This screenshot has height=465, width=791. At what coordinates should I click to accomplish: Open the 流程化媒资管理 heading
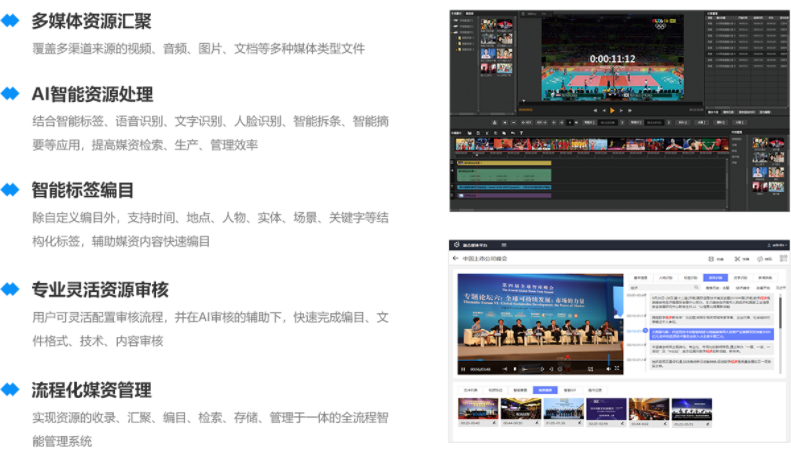(92, 390)
